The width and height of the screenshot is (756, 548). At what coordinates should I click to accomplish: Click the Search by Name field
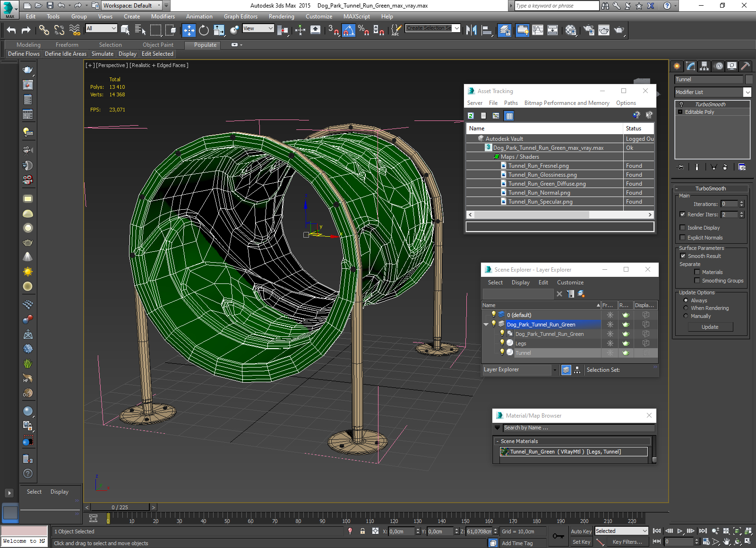pos(579,428)
